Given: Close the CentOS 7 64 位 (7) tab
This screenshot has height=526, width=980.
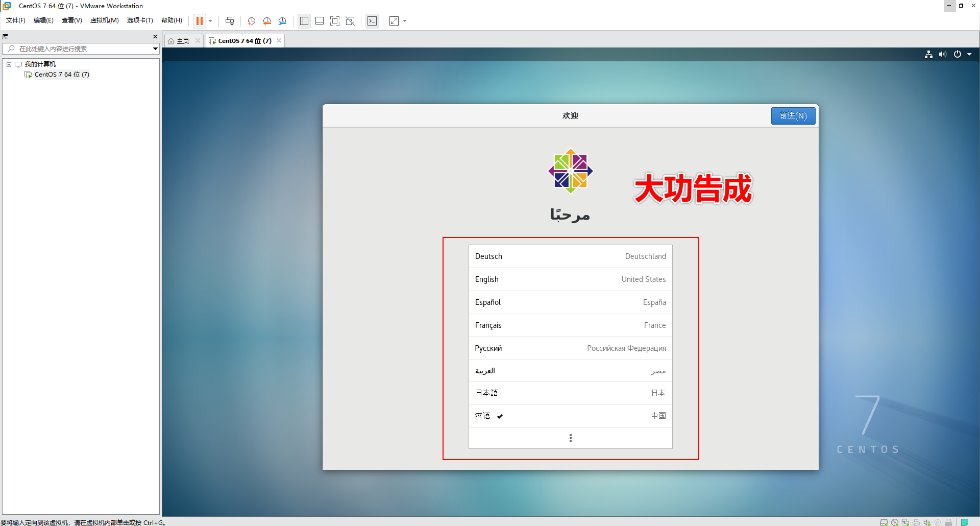Looking at the screenshot, I should click(x=279, y=41).
